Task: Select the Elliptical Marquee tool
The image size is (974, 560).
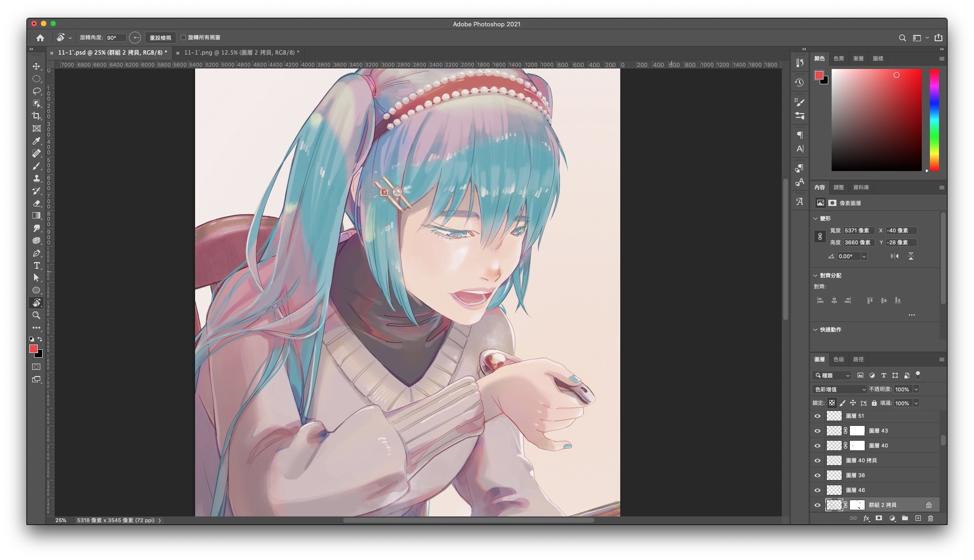Action: coord(36,79)
